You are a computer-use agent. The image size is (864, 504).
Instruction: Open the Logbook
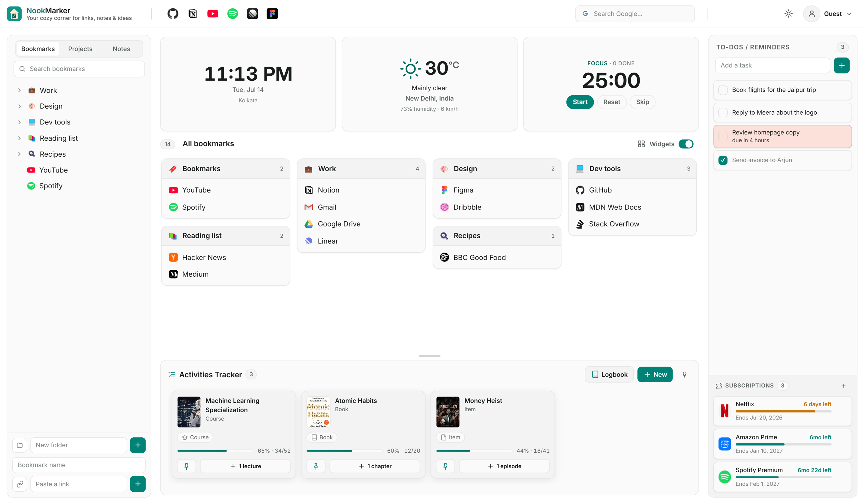click(609, 374)
